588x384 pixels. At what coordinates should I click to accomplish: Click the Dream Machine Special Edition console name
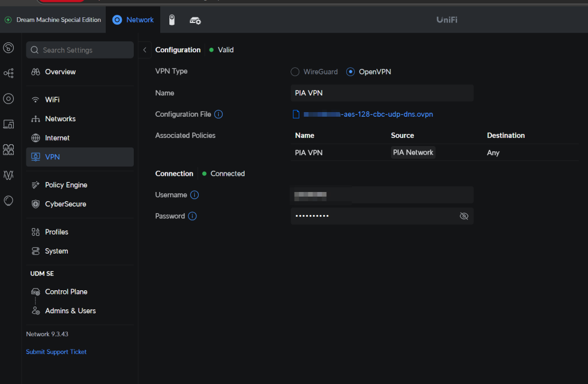click(x=59, y=20)
